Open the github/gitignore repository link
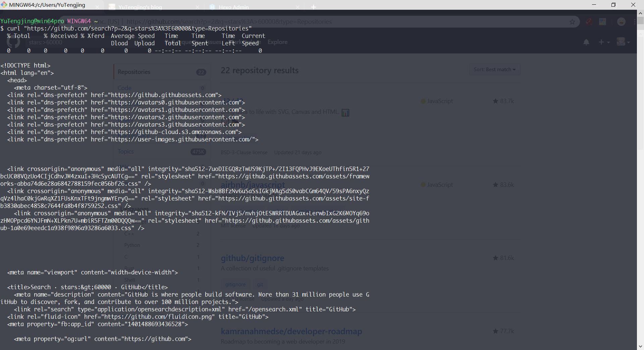This screenshot has width=644, height=350. (x=253, y=258)
